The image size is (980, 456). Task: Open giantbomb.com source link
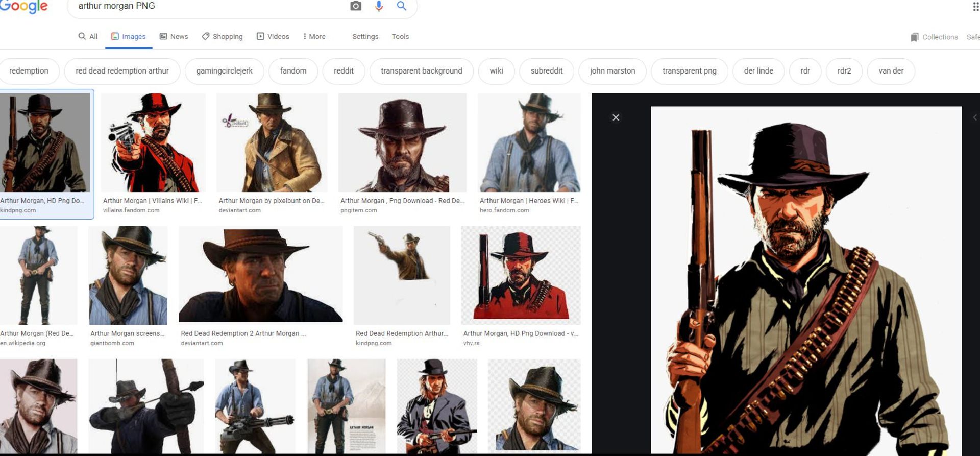[x=112, y=343]
